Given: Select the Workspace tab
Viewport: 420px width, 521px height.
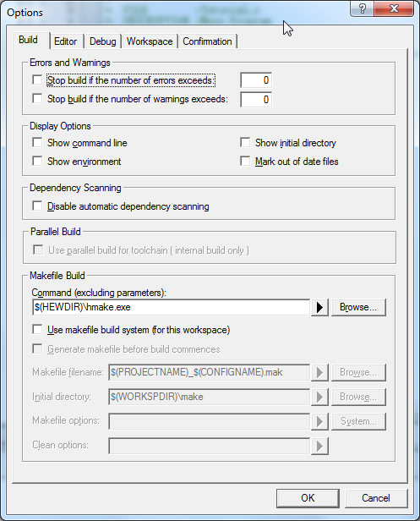Looking at the screenshot, I should (150, 41).
